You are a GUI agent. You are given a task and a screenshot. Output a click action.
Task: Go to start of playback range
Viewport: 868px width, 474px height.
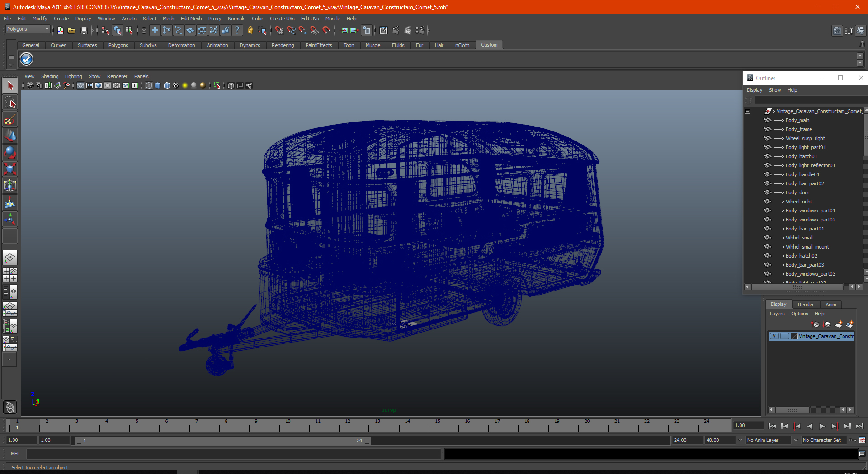click(x=772, y=426)
